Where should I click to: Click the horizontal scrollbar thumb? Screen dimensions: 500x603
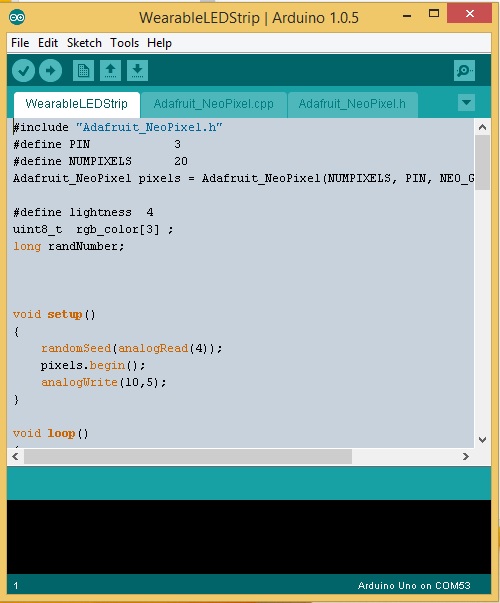188,456
